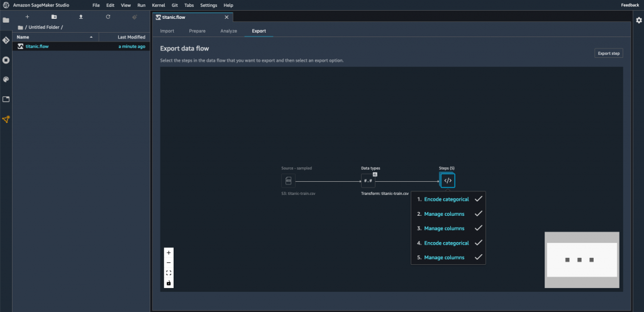Viewport: 644px width, 312px height.
Task: Toggle canvas interactivity lock
Action: [x=169, y=283]
